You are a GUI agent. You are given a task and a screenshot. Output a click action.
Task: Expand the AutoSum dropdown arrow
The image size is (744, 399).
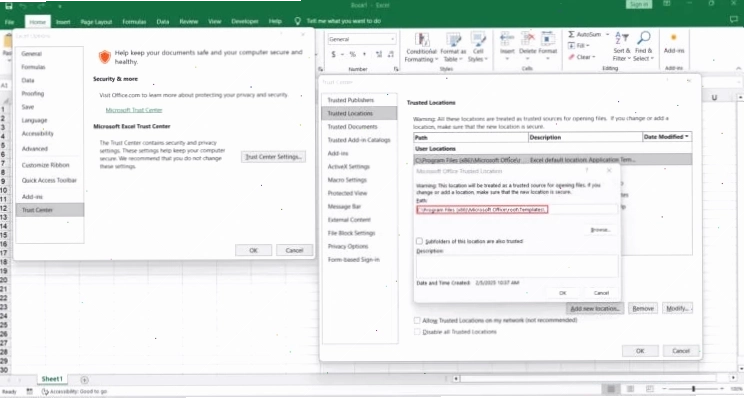pos(607,34)
